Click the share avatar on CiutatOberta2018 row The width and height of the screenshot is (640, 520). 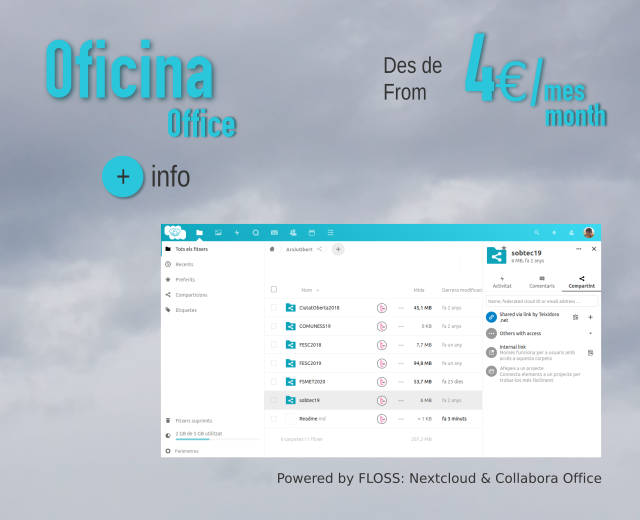[382, 308]
